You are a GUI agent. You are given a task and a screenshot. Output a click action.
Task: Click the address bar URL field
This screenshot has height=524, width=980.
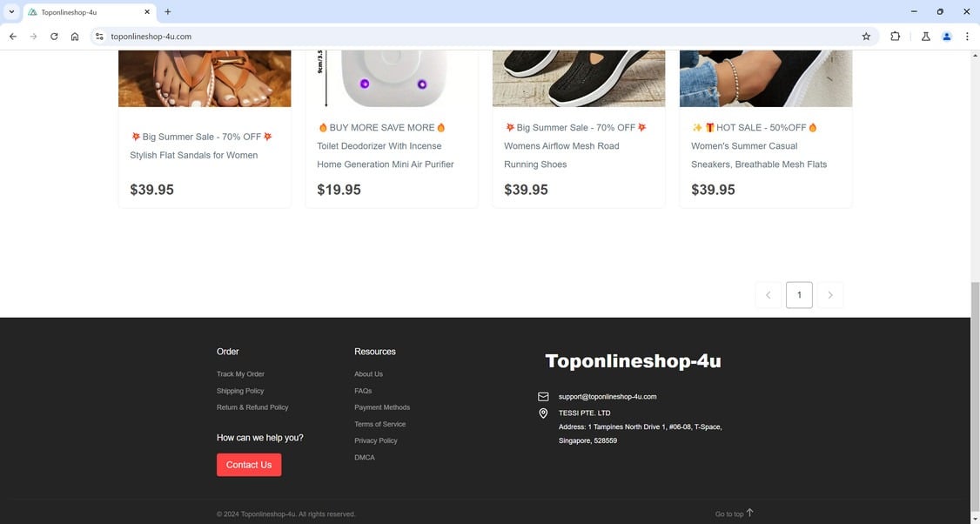pyautogui.click(x=481, y=37)
